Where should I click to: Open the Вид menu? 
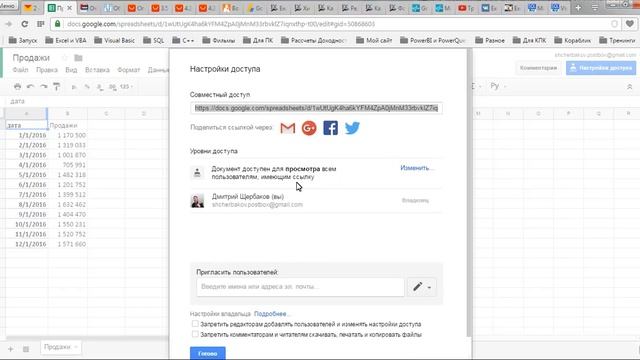click(71, 70)
